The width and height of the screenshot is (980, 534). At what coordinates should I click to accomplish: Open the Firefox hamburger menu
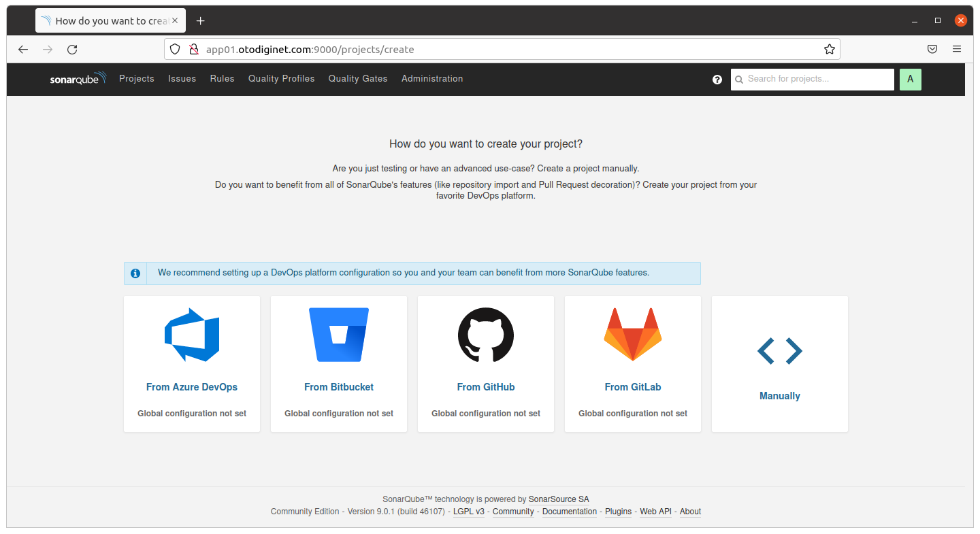[957, 50]
